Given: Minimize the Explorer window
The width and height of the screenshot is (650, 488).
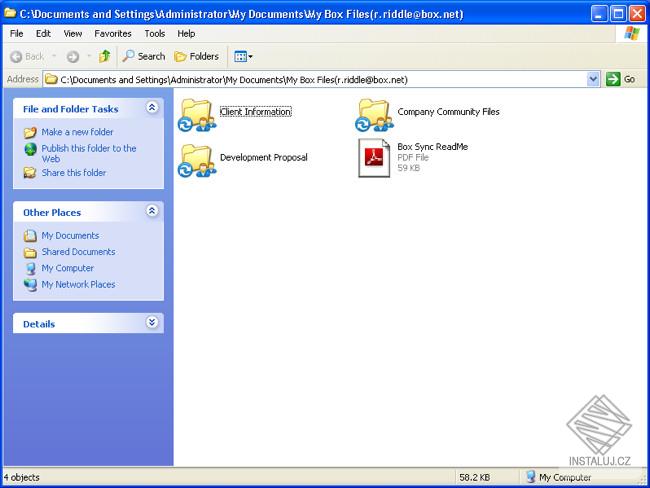Looking at the screenshot, I should click(x=599, y=14).
